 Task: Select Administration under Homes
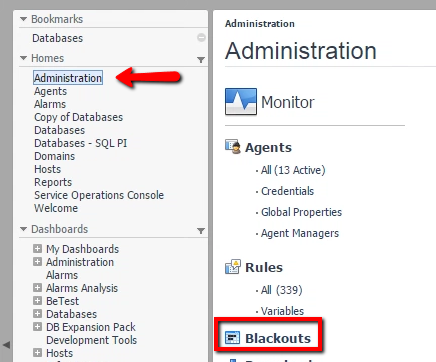point(68,78)
